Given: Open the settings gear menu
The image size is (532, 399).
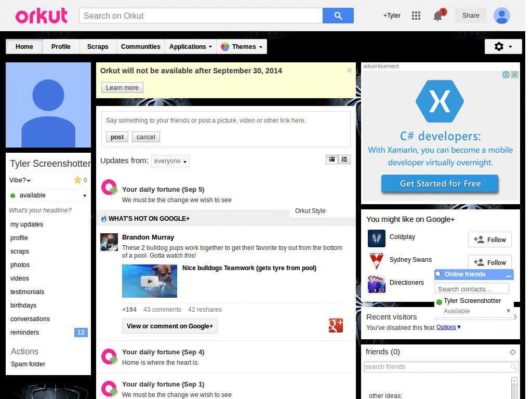Looking at the screenshot, I should click(x=503, y=46).
